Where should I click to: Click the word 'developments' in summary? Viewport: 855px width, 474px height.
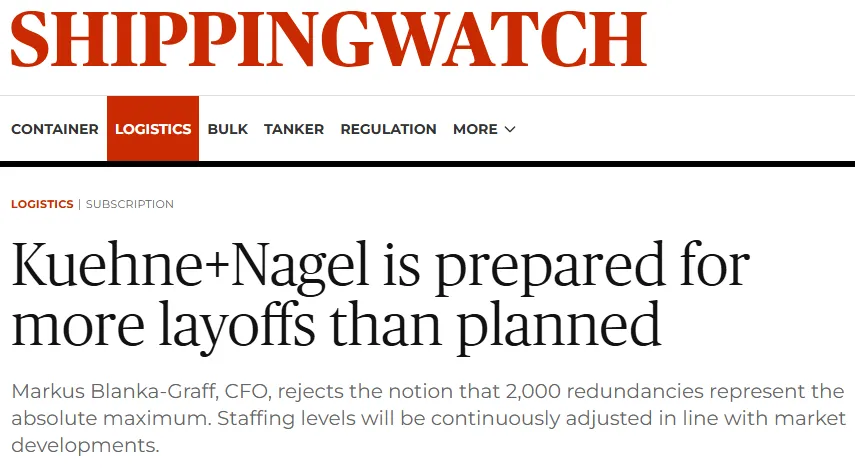85,444
